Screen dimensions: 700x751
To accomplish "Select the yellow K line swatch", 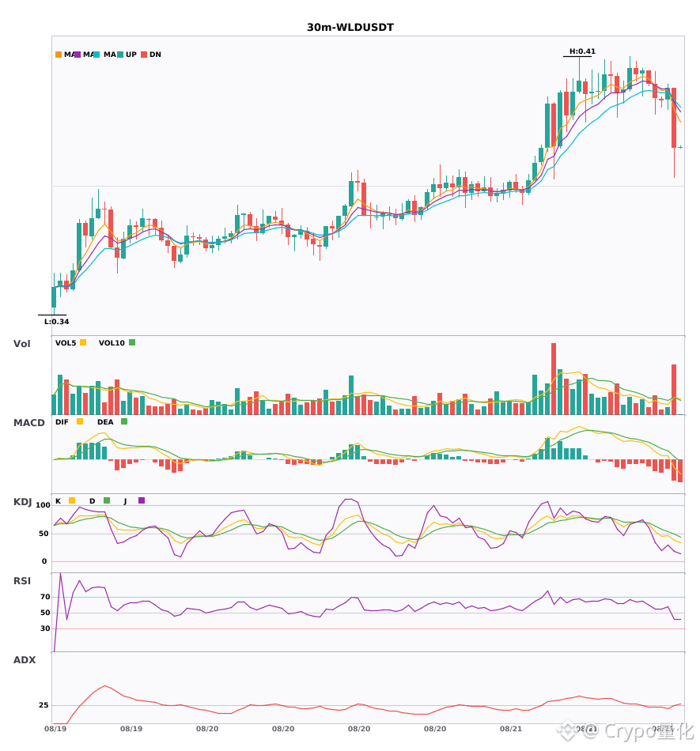I will tap(72, 500).
